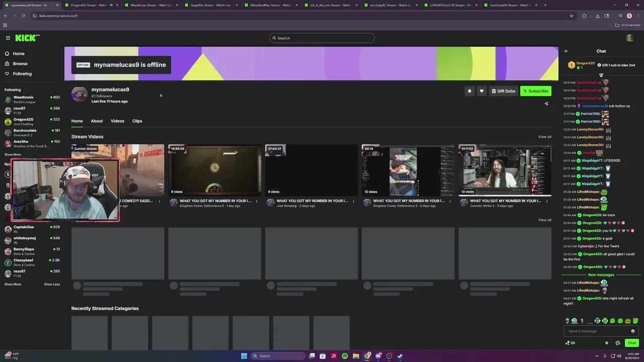Open the About channel tab
This screenshot has width=644, height=362.
[97, 121]
